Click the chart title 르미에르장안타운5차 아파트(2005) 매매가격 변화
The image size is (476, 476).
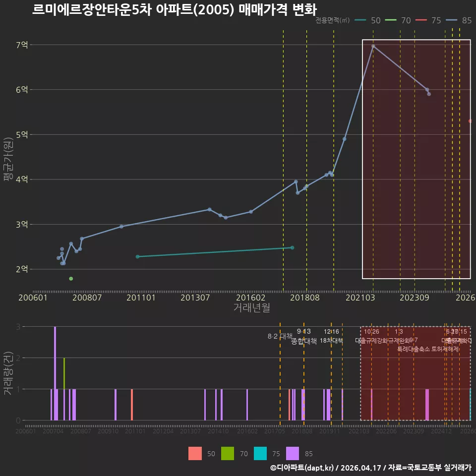[x=175, y=9]
